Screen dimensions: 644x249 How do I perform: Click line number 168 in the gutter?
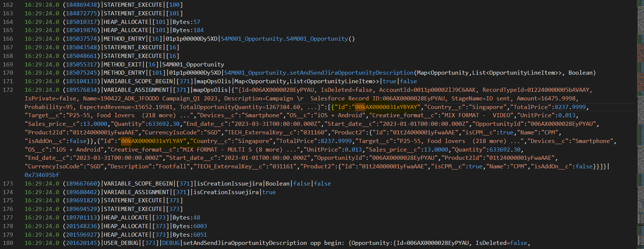click(8, 56)
